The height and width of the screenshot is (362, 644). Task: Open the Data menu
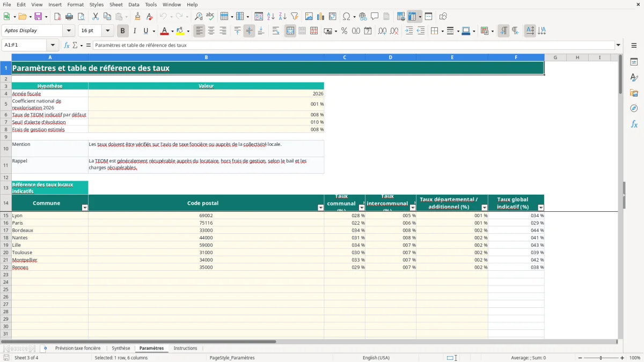(134, 4)
